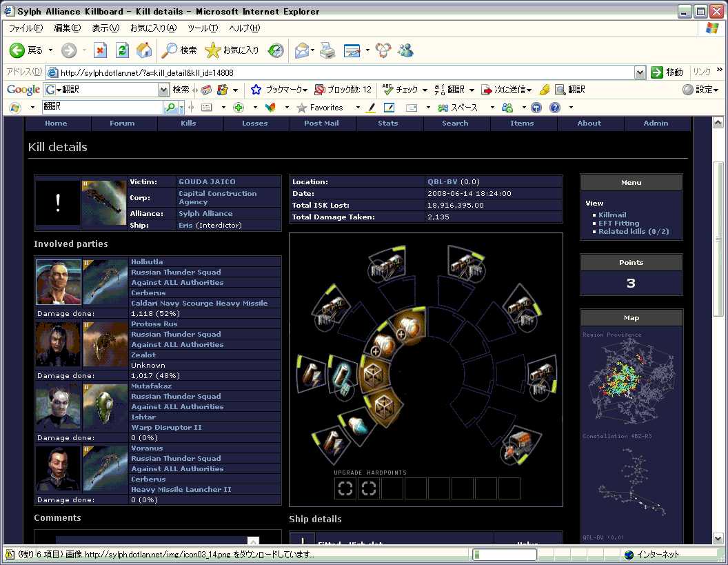
Task: Open the ツール(T) menu
Action: point(203,28)
